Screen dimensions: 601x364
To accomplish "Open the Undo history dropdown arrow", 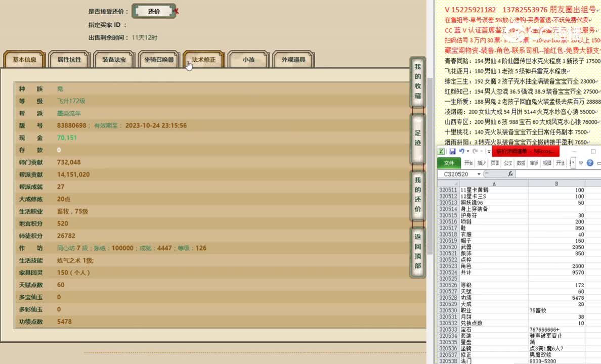I will click(x=467, y=152).
